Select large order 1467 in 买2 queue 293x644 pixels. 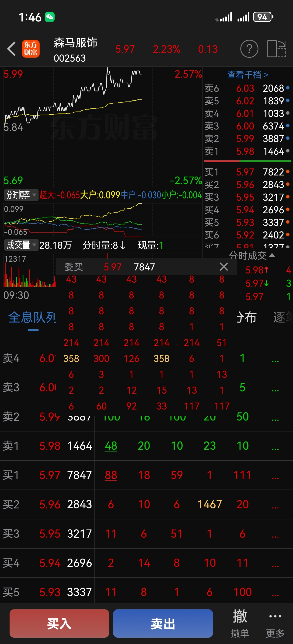click(x=210, y=504)
